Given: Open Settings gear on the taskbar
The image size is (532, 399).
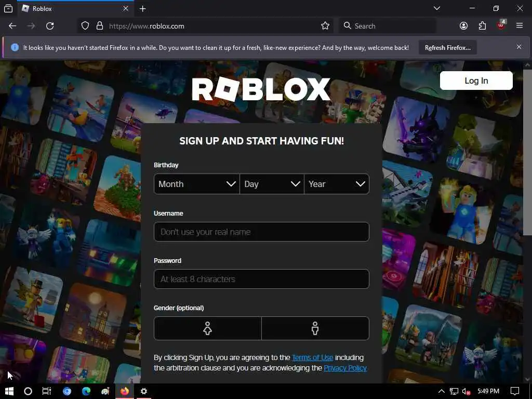Looking at the screenshot, I should pos(144,391).
